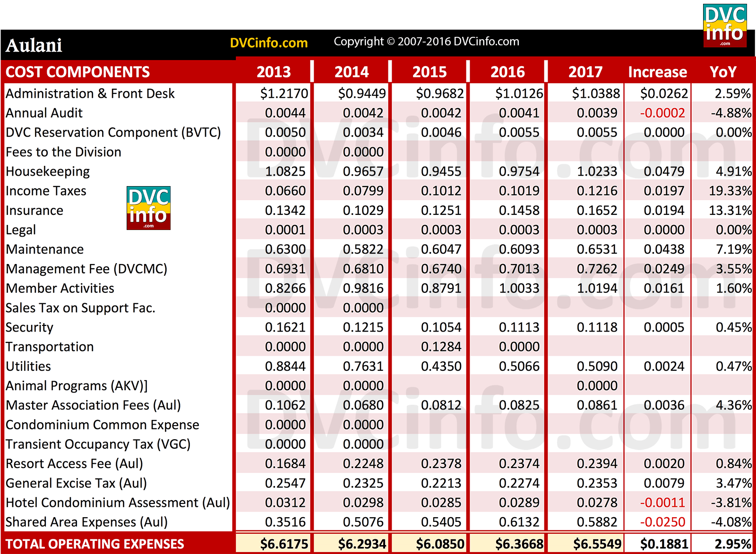The height and width of the screenshot is (554, 756).
Task: Click the red -0.0002 Annual Audit increase
Action: coord(662,113)
